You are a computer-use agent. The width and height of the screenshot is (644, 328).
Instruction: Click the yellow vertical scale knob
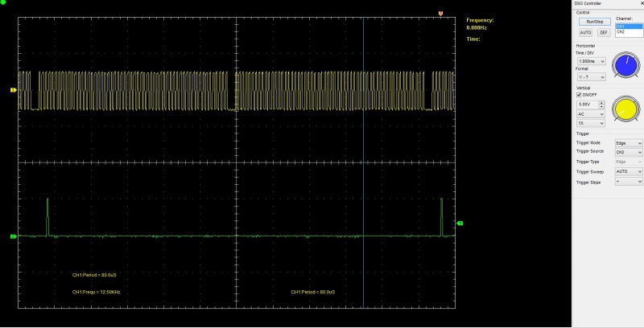click(x=626, y=109)
